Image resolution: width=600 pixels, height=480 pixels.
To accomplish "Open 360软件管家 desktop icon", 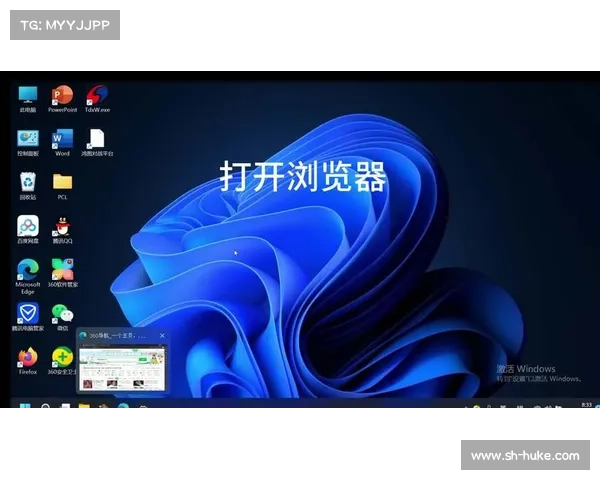I will [x=63, y=273].
